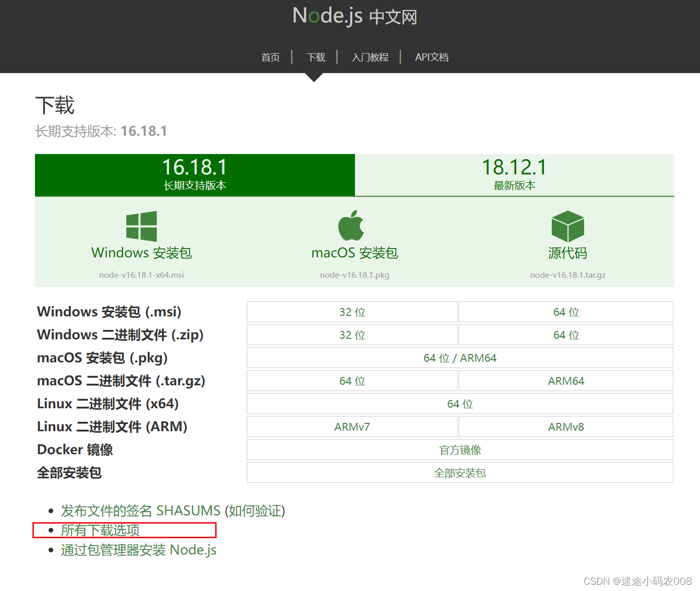Image resolution: width=700 pixels, height=591 pixels.
Task: Open the 如何验证 link
Action: point(255,510)
